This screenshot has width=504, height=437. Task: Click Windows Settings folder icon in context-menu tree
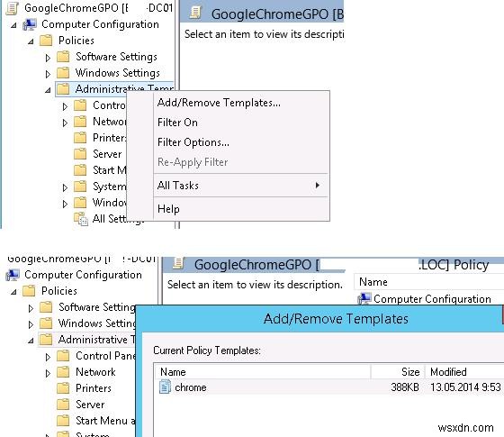click(x=63, y=73)
